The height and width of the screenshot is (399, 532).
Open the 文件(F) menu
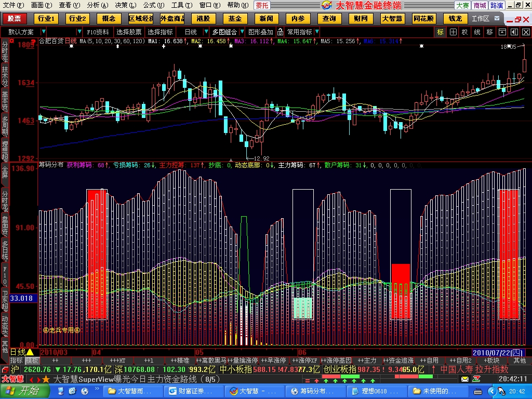click(14, 5)
